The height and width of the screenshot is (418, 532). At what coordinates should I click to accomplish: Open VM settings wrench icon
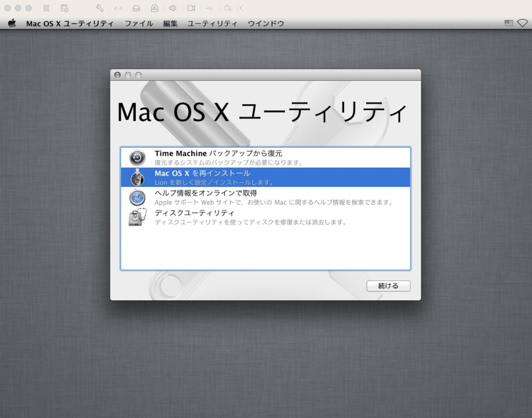pyautogui.click(x=100, y=8)
